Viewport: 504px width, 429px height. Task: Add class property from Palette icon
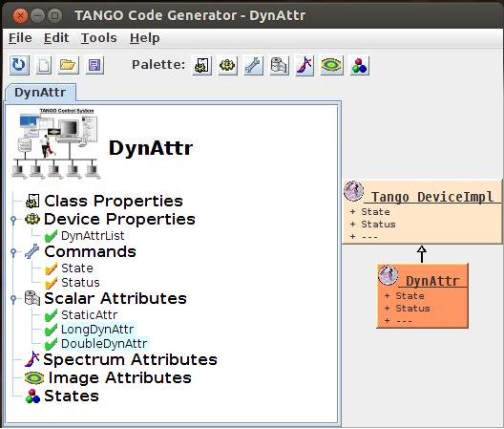point(201,65)
